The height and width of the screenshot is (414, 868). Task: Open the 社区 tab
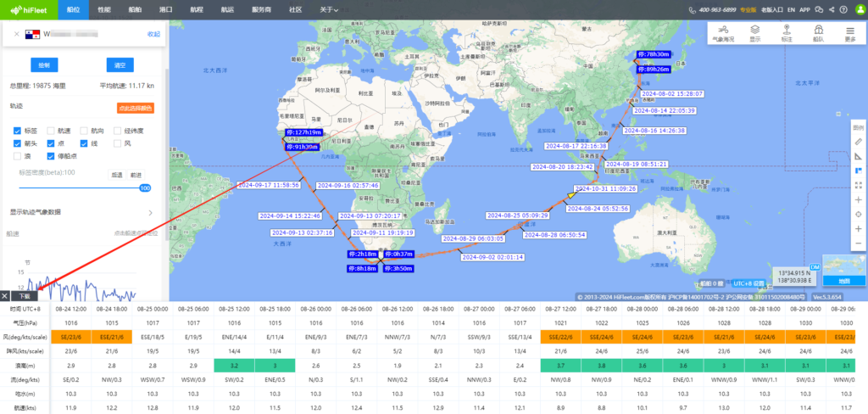point(296,9)
